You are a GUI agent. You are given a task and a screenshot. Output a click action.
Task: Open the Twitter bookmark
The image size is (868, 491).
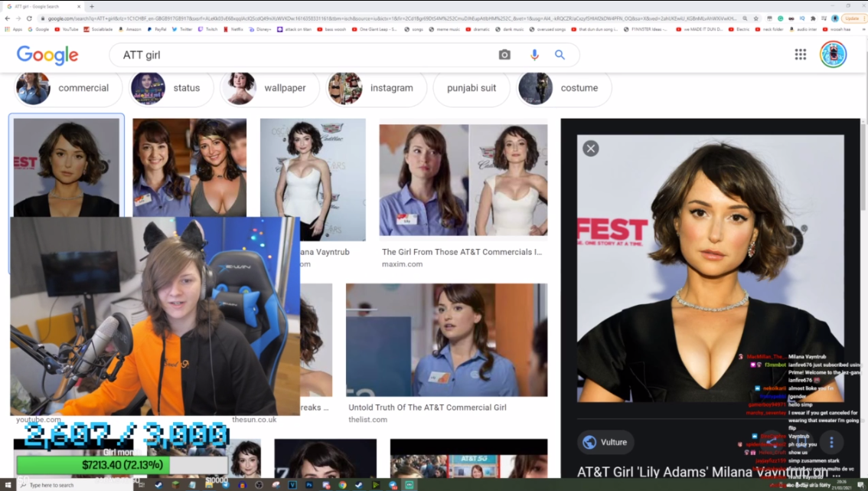pos(183,29)
